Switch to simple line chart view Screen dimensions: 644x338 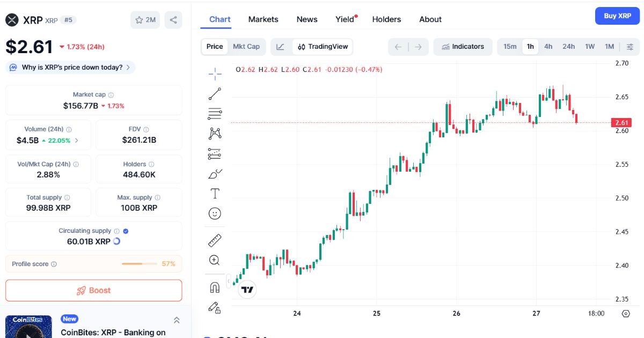(x=281, y=47)
